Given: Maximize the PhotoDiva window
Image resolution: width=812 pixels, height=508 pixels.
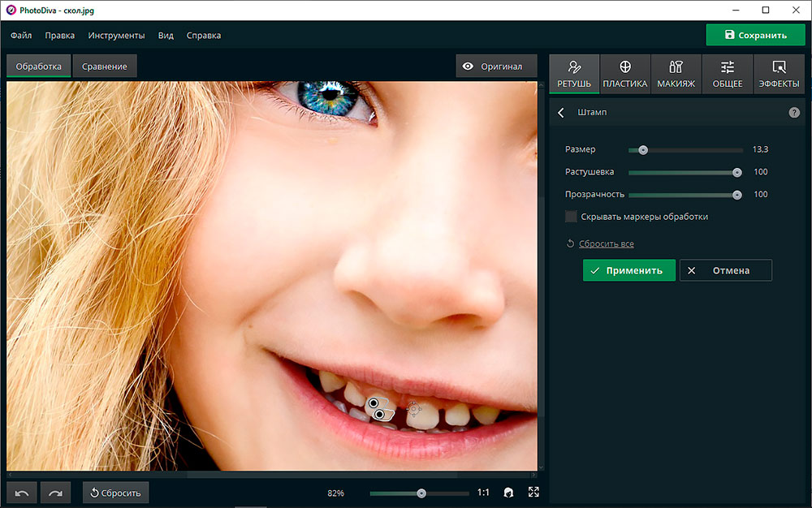Looking at the screenshot, I should (766, 10).
